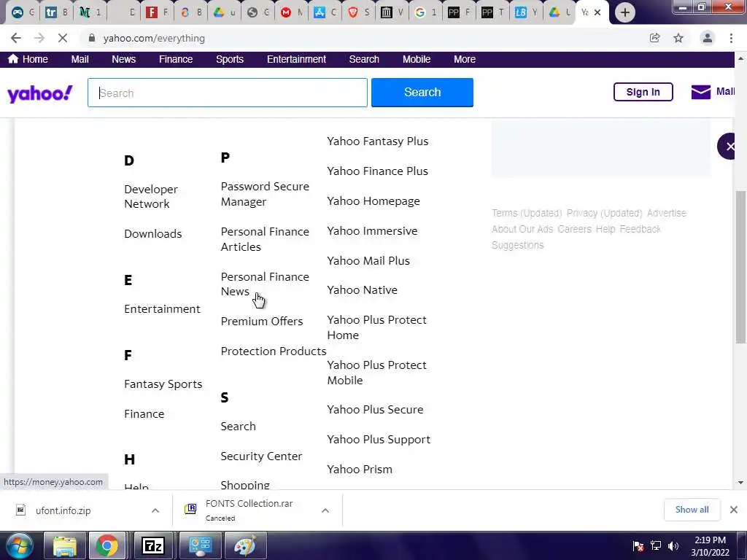This screenshot has height=560, width=747.
Task: Click the address bar URL
Action: point(154,38)
